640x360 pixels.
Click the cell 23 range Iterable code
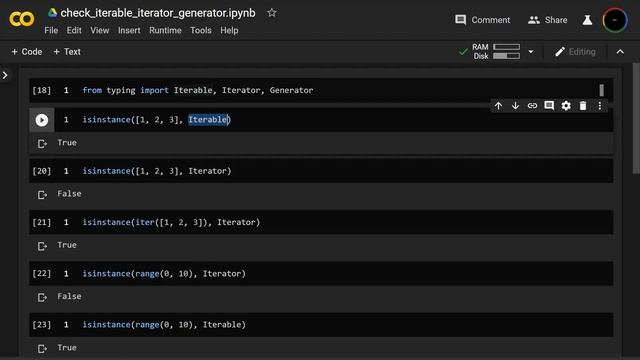click(x=164, y=325)
